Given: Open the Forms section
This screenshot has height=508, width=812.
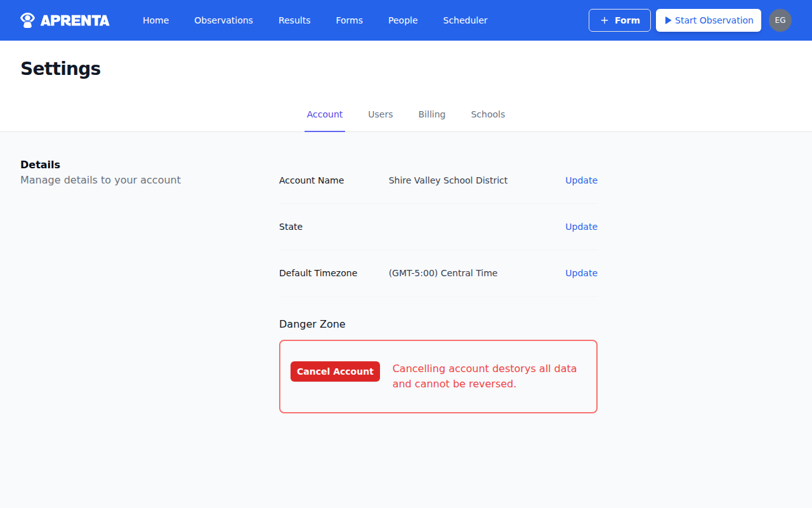Looking at the screenshot, I should click(350, 20).
